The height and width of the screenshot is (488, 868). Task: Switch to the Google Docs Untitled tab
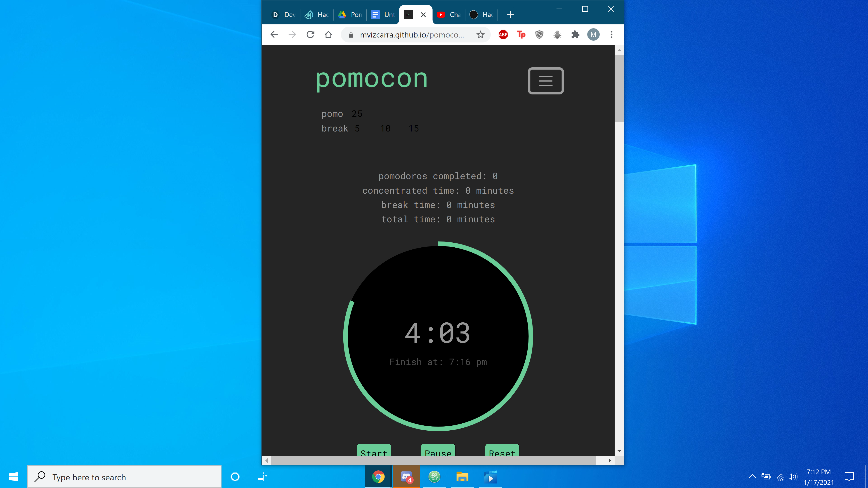383,14
